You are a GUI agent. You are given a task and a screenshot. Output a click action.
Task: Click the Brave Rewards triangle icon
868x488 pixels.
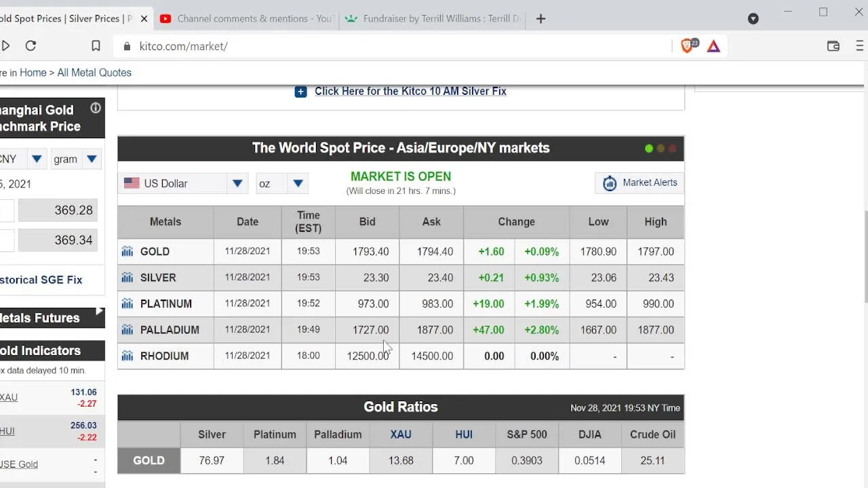pos(713,46)
